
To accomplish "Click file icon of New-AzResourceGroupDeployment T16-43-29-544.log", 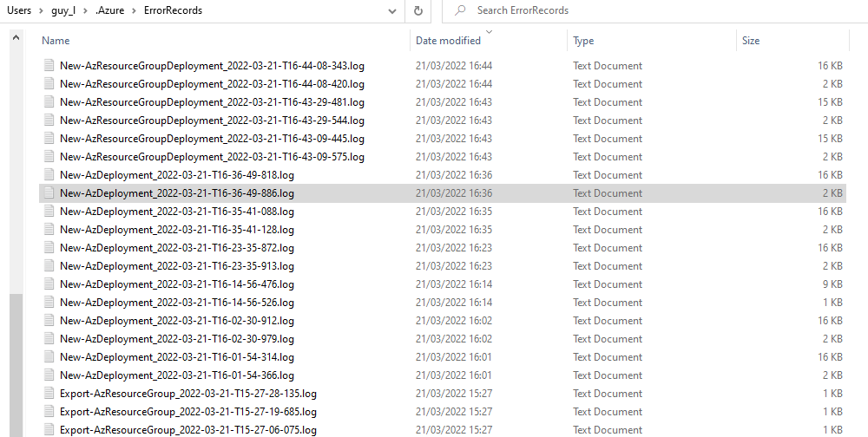I will pyautogui.click(x=49, y=120).
